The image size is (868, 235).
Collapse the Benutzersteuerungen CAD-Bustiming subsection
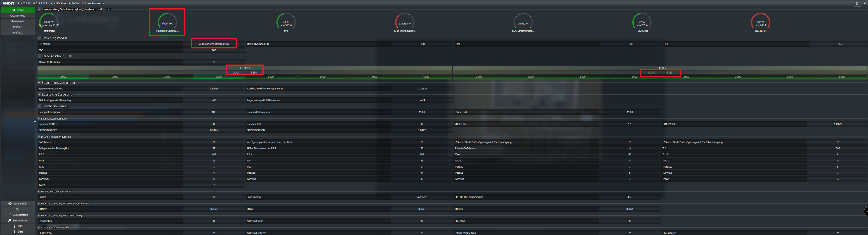pyautogui.click(x=39, y=216)
